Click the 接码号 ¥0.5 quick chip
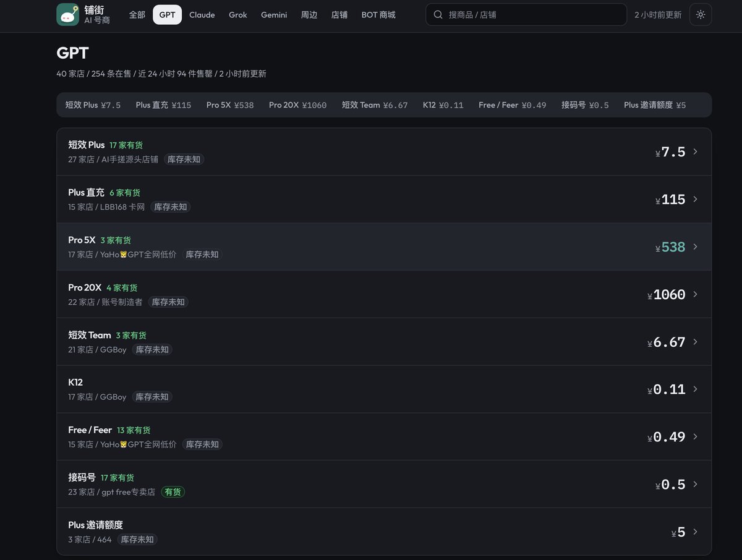This screenshot has height=560, width=742. (x=585, y=105)
